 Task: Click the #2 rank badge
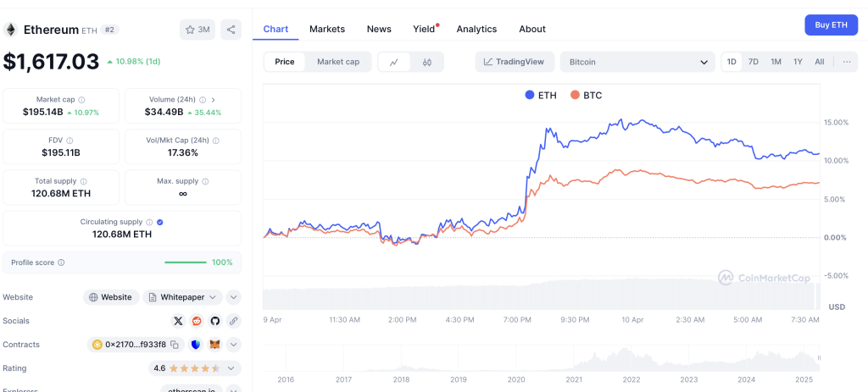[x=109, y=30]
